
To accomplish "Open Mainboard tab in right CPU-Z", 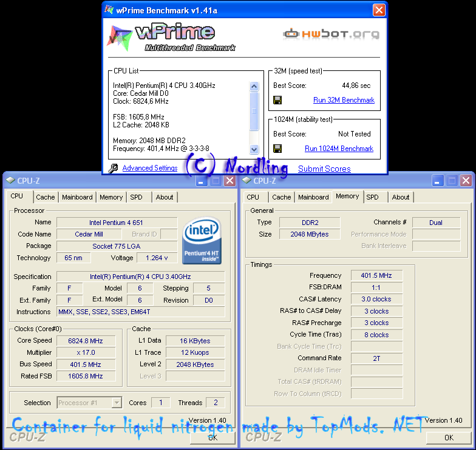I will coord(313,197).
